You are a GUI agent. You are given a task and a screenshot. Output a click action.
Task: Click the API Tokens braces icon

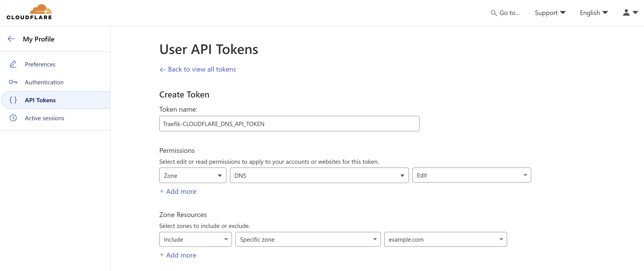click(13, 100)
